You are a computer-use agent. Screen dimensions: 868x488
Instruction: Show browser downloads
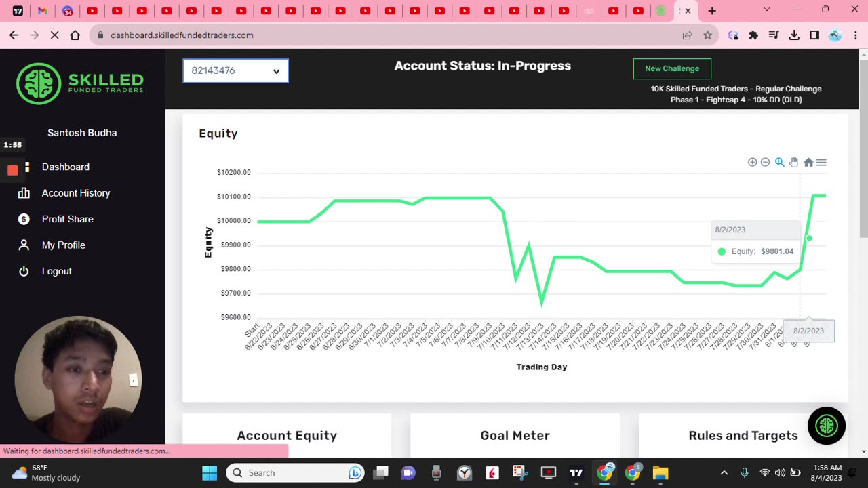pos(794,35)
